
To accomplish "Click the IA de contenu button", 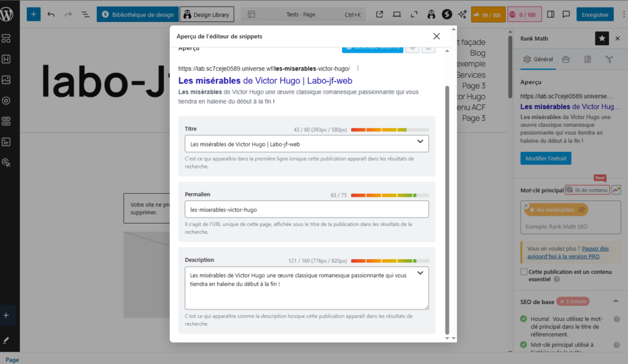I will point(587,190).
